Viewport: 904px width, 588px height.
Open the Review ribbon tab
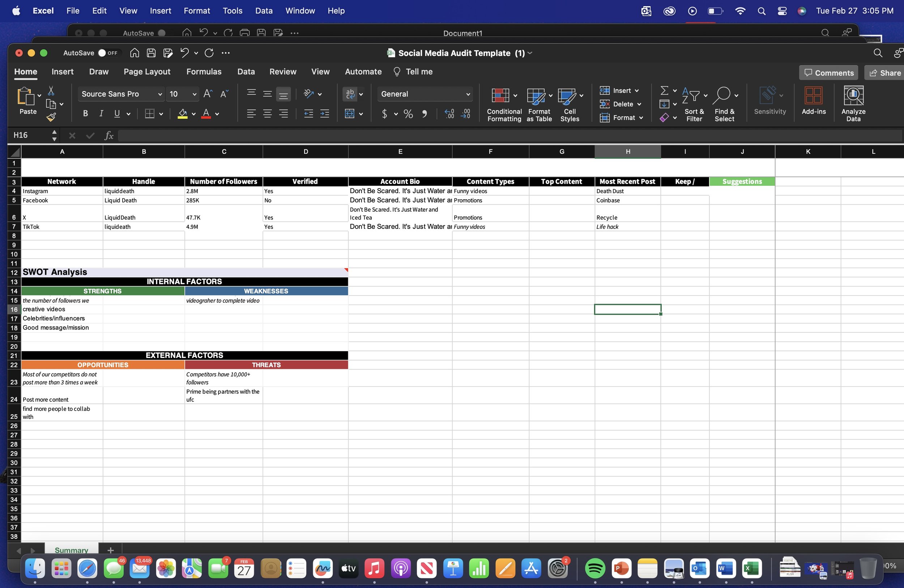tap(283, 72)
